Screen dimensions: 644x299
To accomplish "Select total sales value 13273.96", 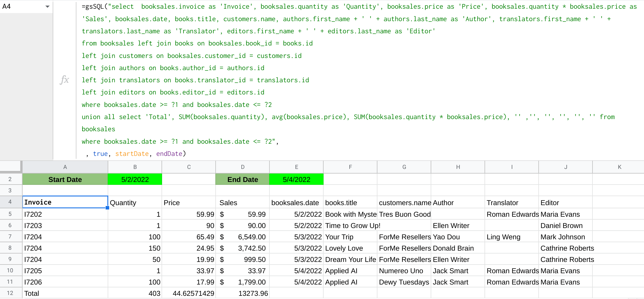I will pos(243,293).
